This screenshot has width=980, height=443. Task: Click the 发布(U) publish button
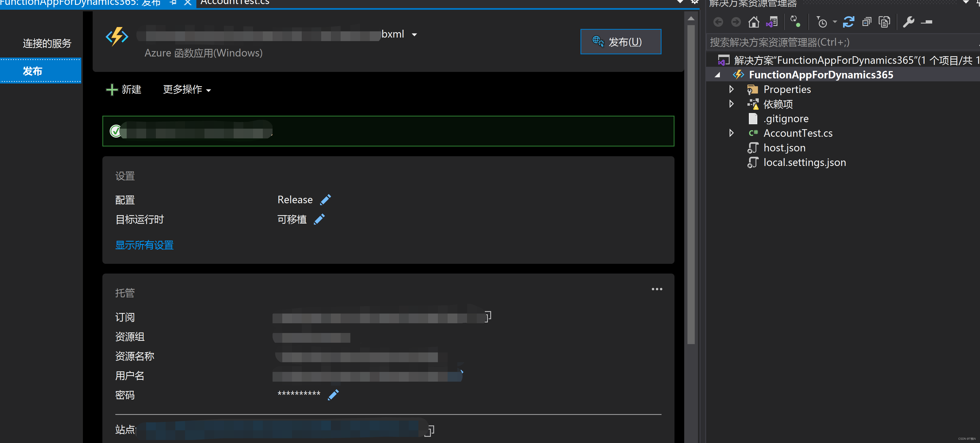pyautogui.click(x=620, y=41)
